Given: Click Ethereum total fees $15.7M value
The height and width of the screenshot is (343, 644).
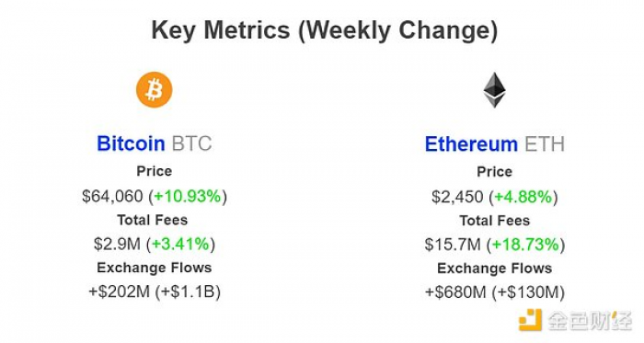Looking at the screenshot, I should 453,245.
